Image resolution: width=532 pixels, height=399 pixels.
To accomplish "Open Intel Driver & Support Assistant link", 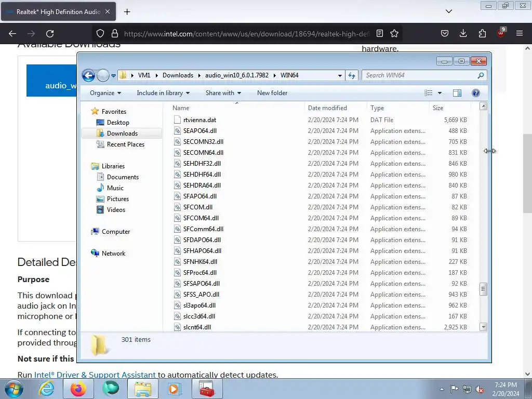I will coord(95,375).
